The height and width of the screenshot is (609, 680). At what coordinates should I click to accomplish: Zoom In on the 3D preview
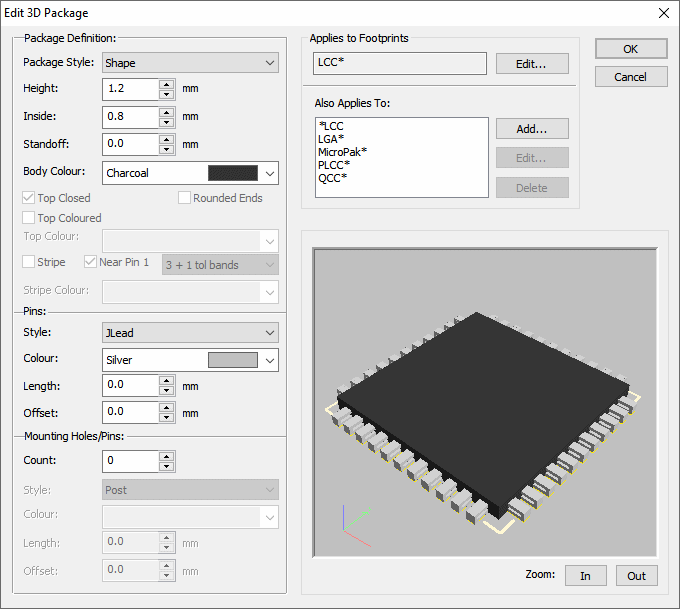(x=585, y=575)
